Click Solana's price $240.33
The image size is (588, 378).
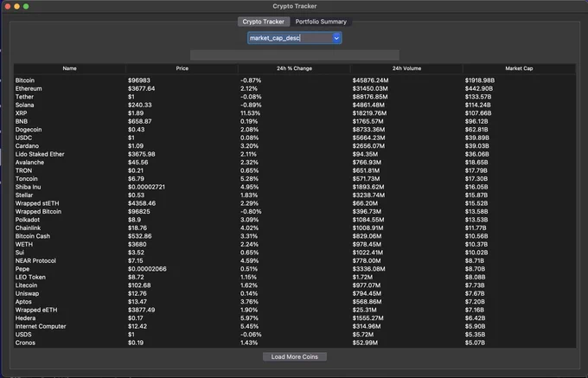(140, 105)
